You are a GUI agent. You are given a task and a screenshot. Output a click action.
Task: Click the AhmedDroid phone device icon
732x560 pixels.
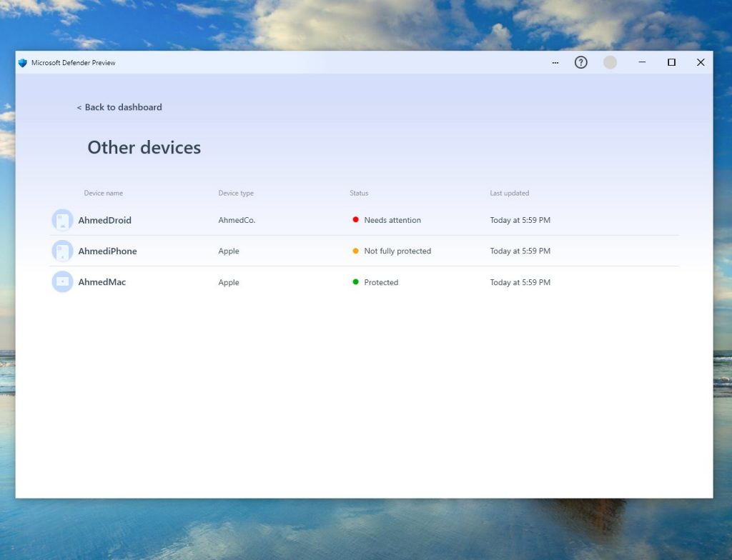[x=62, y=220]
